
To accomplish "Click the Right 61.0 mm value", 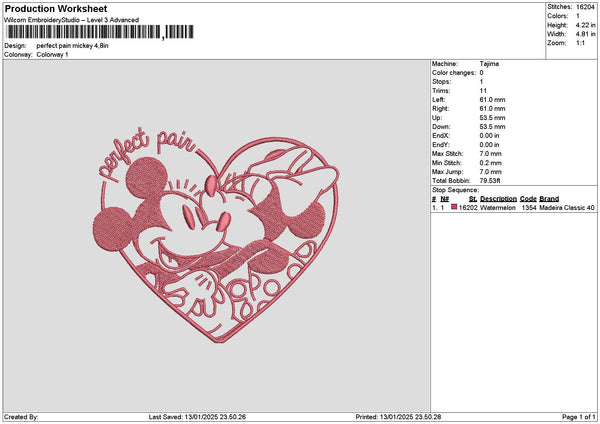I will (492, 109).
